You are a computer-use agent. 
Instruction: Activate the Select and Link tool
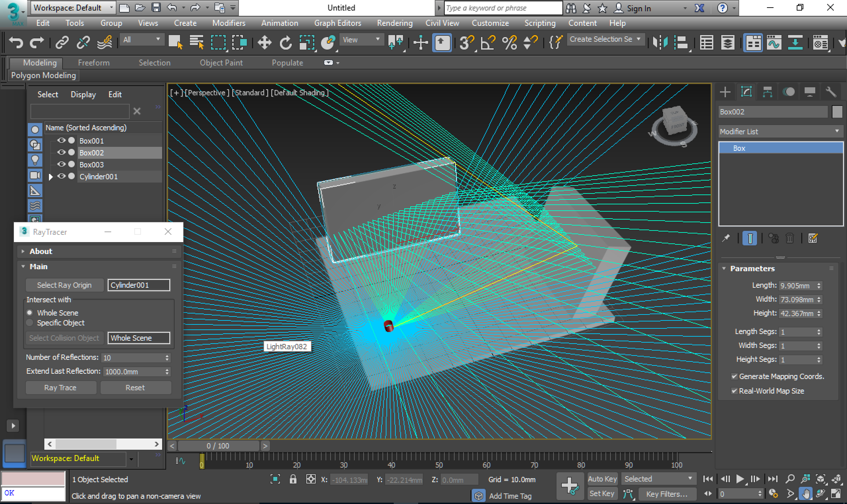[62, 43]
